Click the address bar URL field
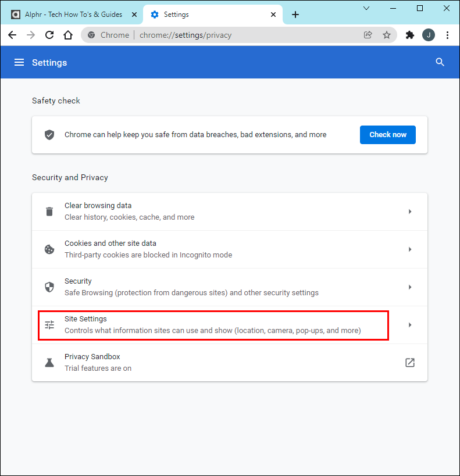 [x=233, y=35]
